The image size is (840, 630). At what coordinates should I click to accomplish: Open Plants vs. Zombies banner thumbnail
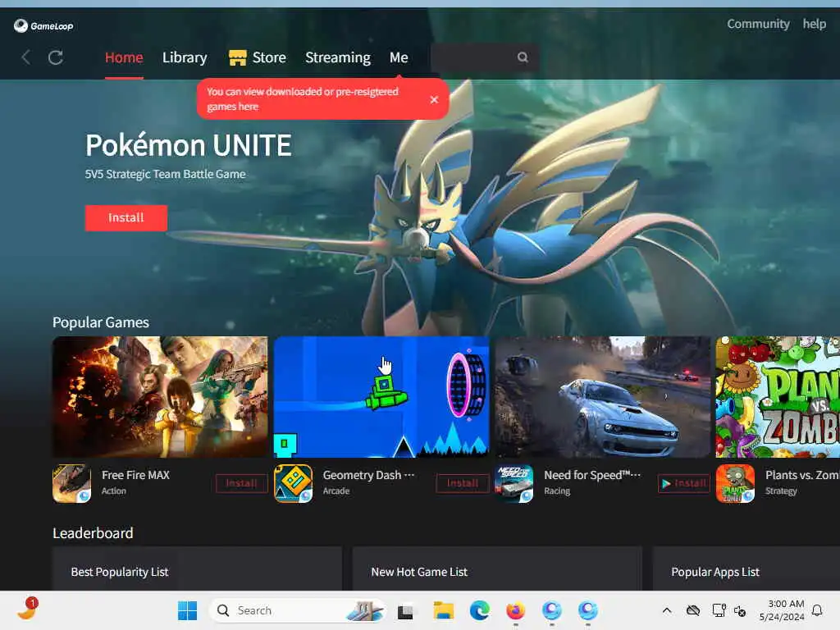(778, 397)
